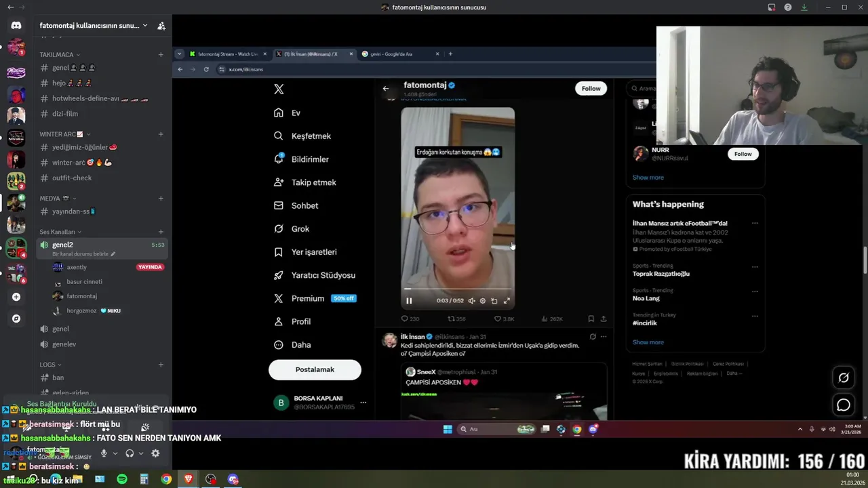The width and height of the screenshot is (868, 488).
Task: Click the reply icon showing 230
Action: pos(405,319)
